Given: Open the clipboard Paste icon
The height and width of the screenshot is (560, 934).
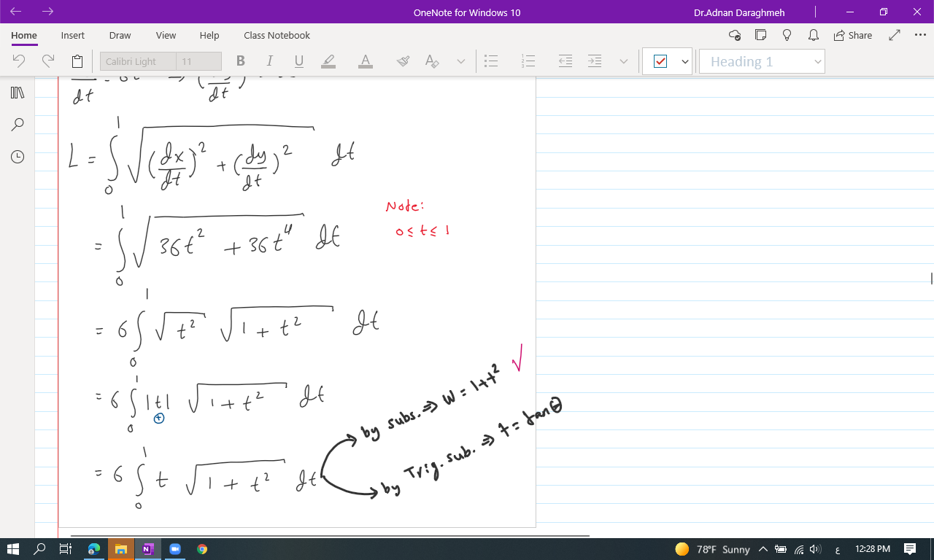Looking at the screenshot, I should 77,61.
